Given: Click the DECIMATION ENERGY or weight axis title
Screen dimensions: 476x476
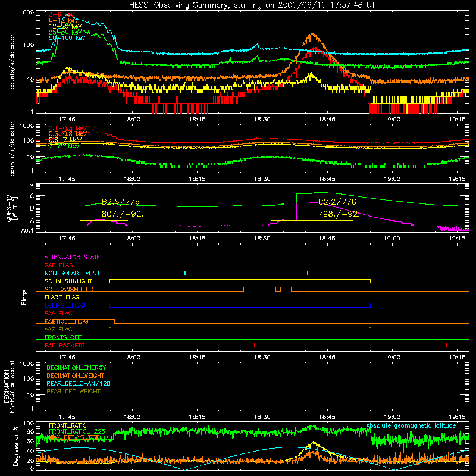Looking at the screenshot, I should (9, 386).
